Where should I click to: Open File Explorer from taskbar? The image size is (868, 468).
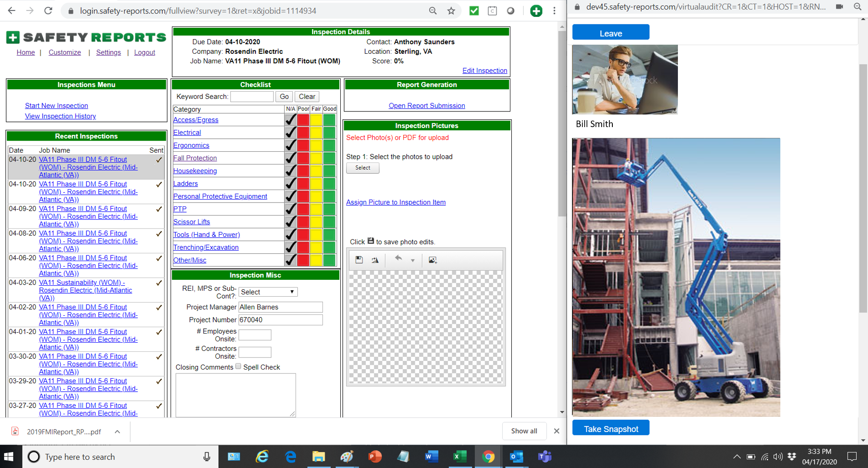coord(319,457)
